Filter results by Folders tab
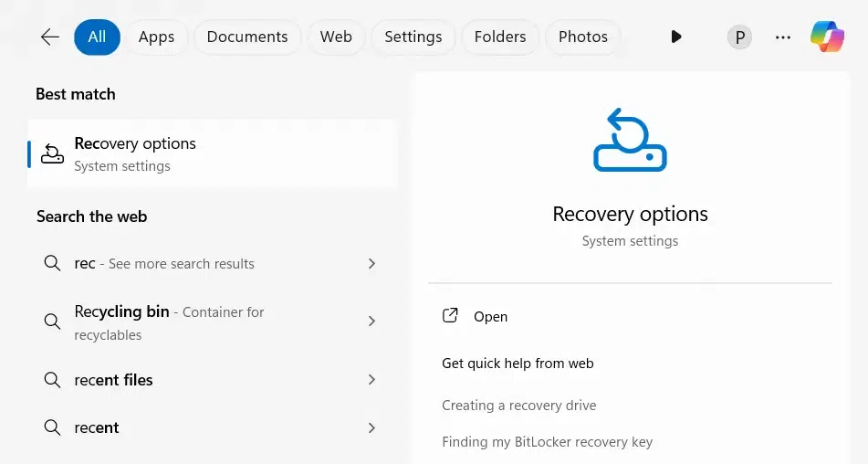This screenshot has height=464, width=868. pos(500,37)
